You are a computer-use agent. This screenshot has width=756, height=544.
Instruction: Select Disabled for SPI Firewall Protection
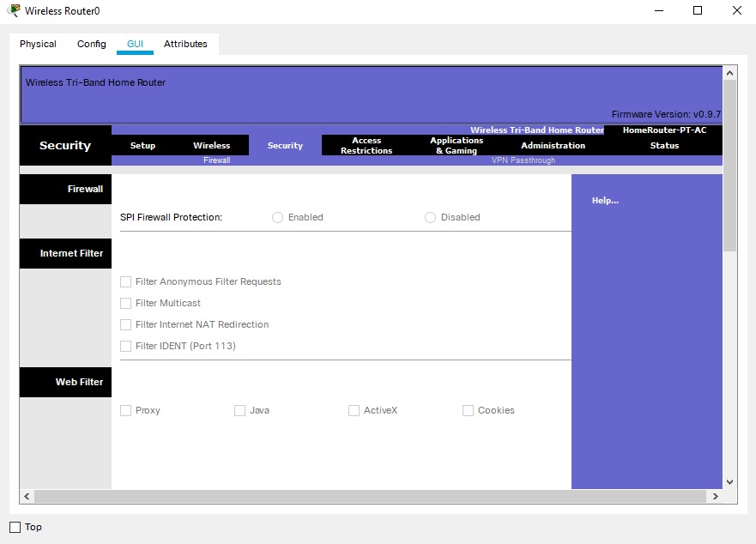(430, 218)
